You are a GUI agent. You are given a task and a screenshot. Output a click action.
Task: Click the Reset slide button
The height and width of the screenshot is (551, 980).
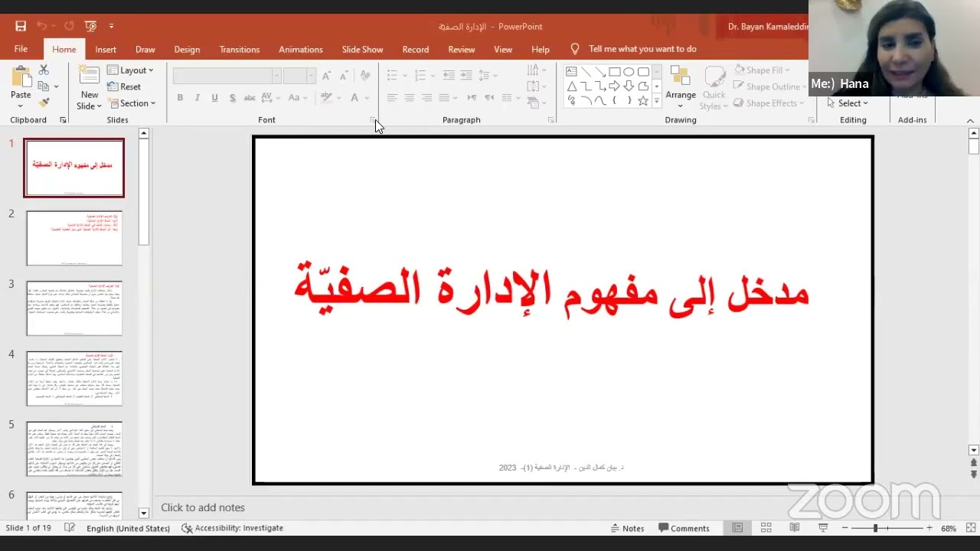(x=124, y=87)
